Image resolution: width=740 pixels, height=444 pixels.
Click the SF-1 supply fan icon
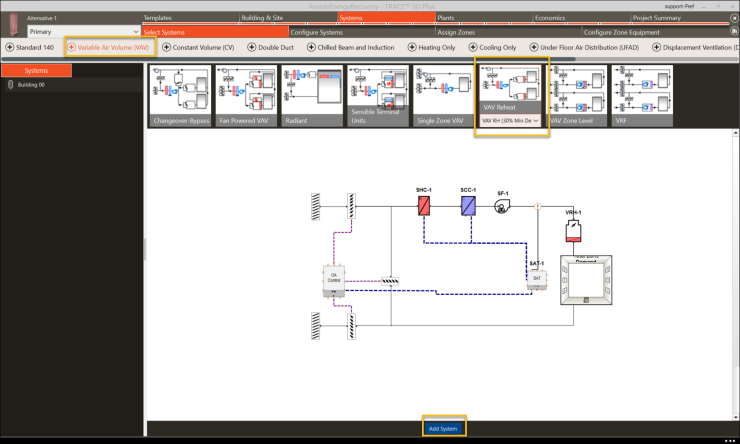[x=502, y=206]
